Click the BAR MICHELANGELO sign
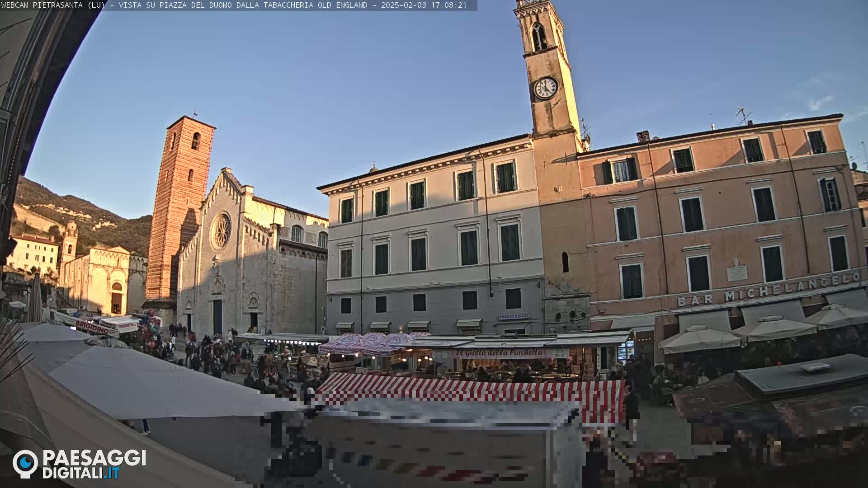The image size is (868, 488). pos(768,289)
